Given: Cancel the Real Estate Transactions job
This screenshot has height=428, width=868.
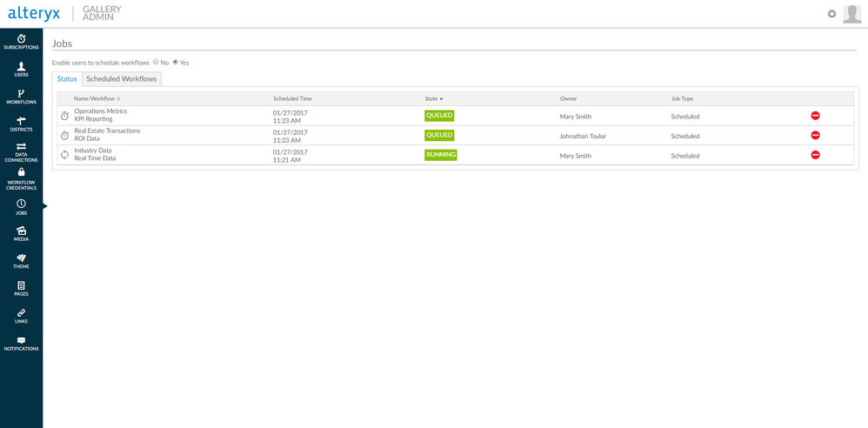Looking at the screenshot, I should coord(816,135).
